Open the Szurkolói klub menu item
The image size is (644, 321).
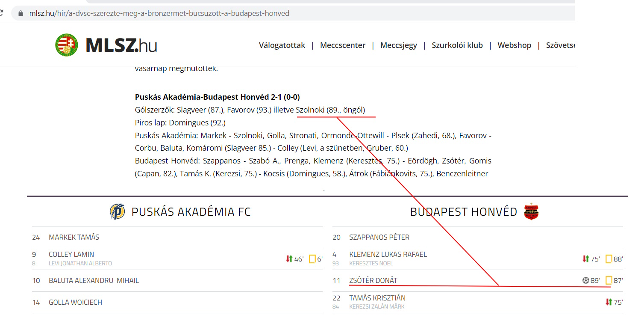click(x=457, y=45)
